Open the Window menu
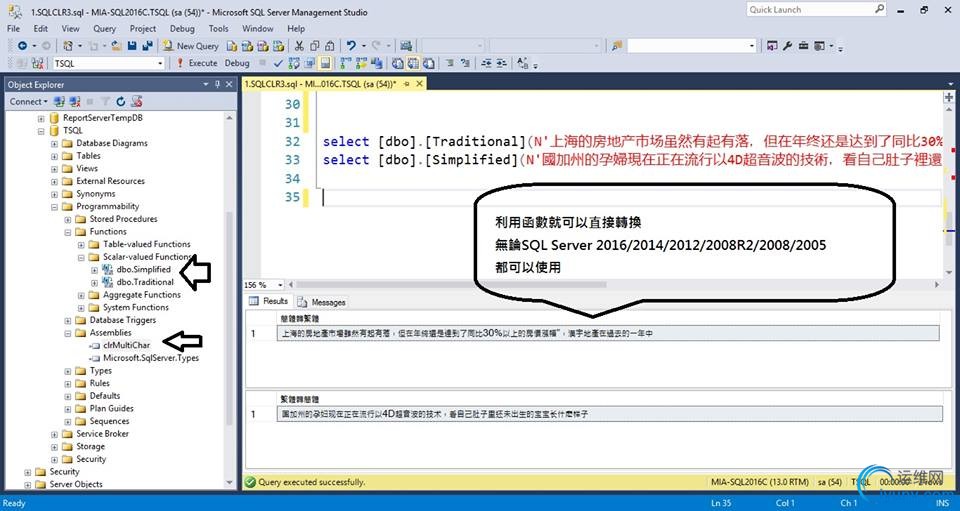This screenshot has height=511, width=960. (x=258, y=28)
